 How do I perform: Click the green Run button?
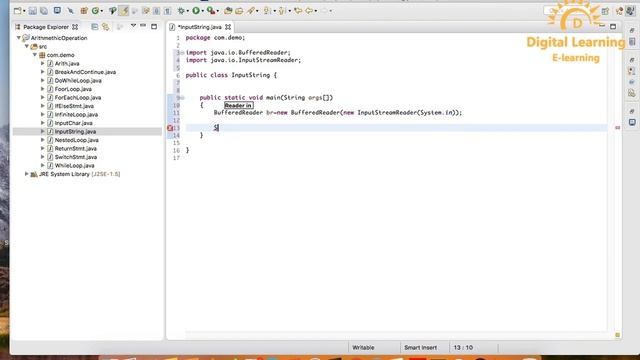point(196,11)
